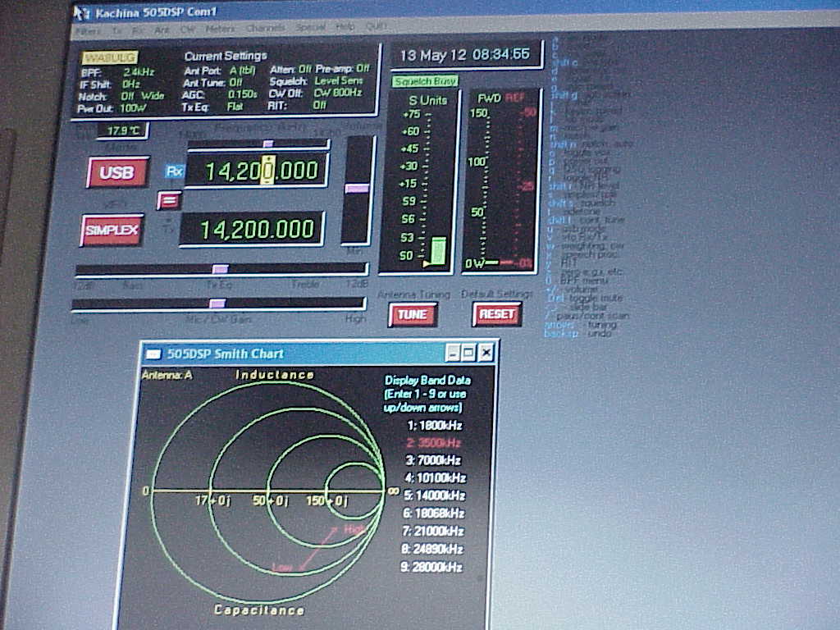Click QUIT in the menu bar
840x630 pixels.
[x=376, y=26]
